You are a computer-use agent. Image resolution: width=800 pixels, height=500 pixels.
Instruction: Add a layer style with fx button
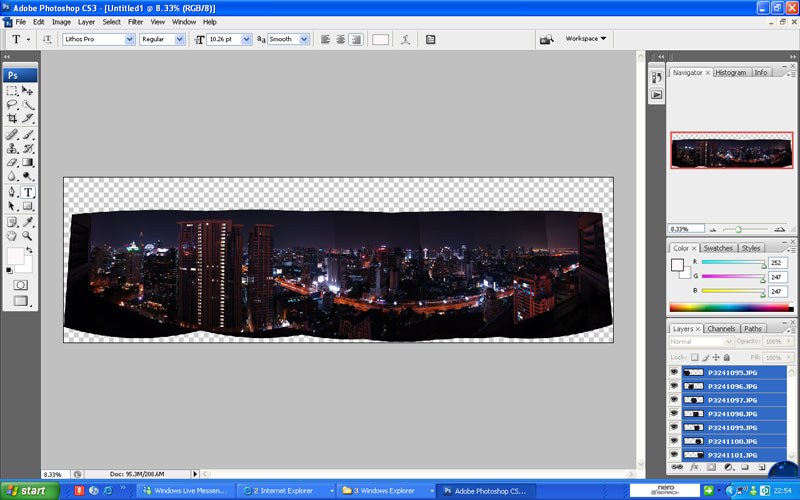(694, 467)
